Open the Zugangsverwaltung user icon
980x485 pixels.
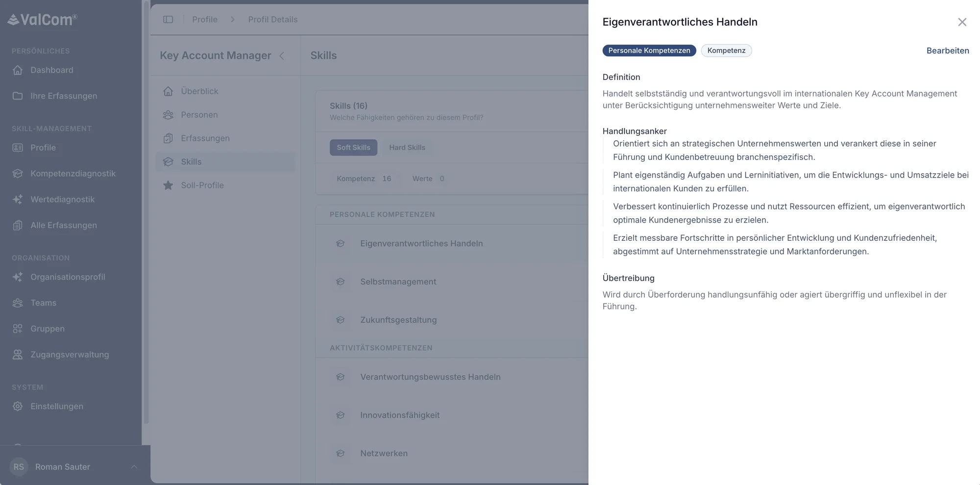18,355
